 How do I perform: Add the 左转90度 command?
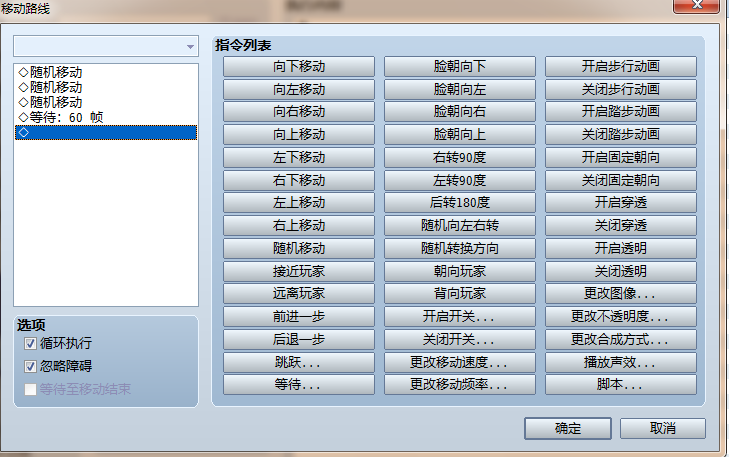[x=459, y=180]
